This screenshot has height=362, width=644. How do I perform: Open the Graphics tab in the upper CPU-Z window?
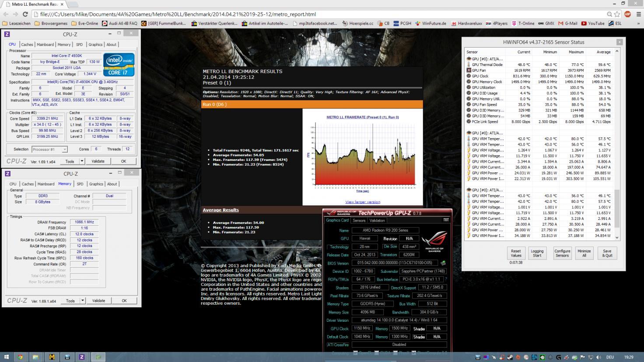tap(95, 45)
